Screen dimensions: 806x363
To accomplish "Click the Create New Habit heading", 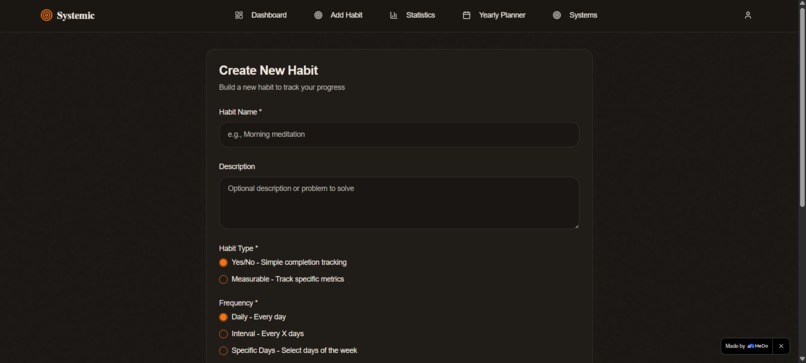I will (x=268, y=70).
